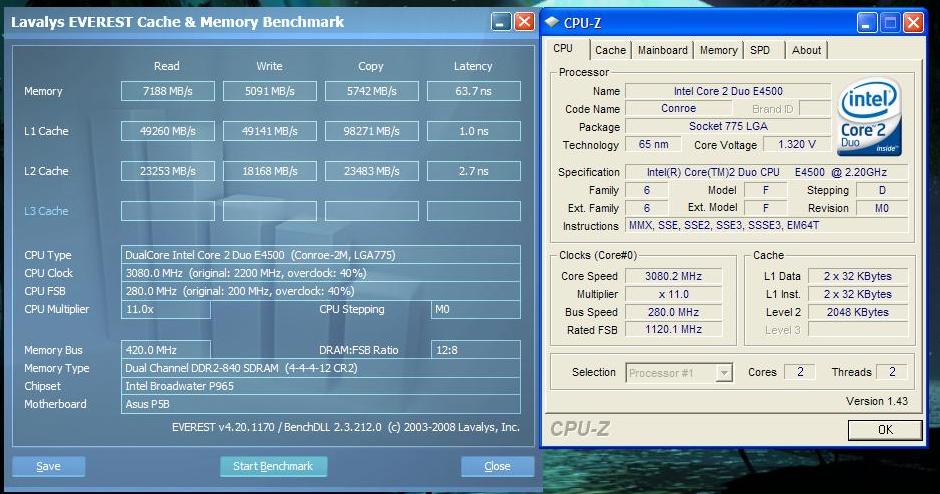Click the Stepping D field in CPU-Z
This screenshot has width=940, height=494.
[x=882, y=190]
